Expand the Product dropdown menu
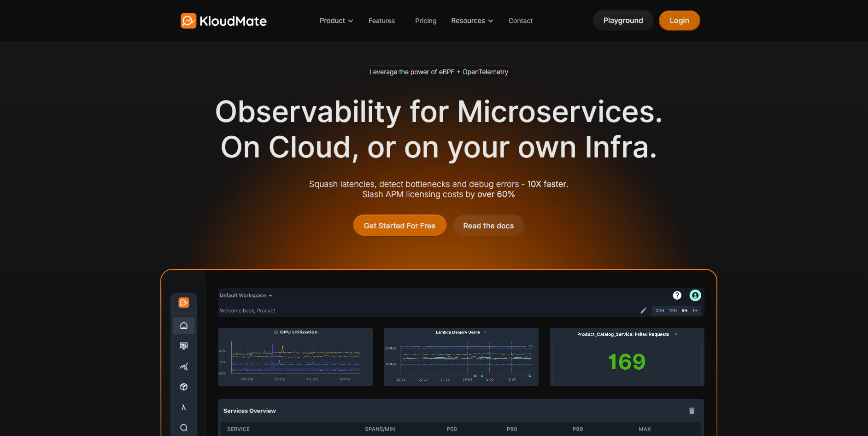 tap(336, 21)
